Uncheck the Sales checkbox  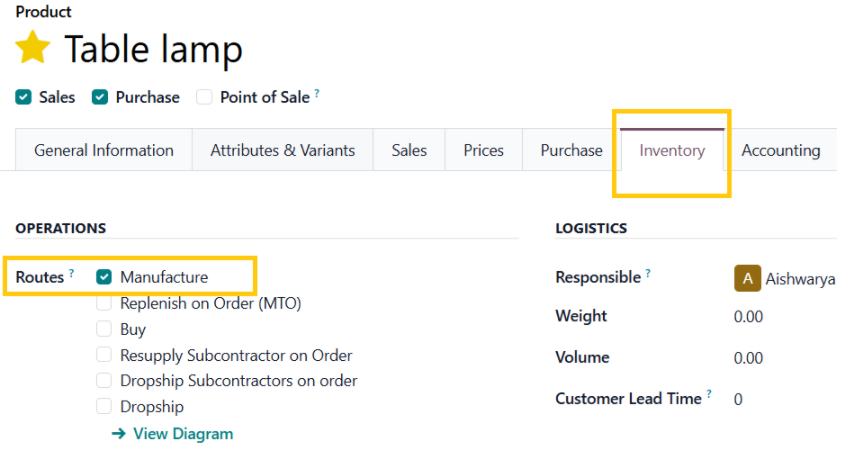(24, 97)
